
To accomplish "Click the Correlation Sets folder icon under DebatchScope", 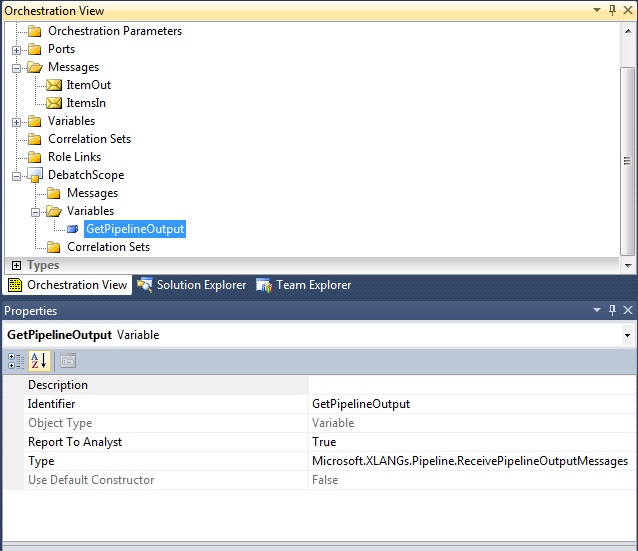I will [x=53, y=247].
